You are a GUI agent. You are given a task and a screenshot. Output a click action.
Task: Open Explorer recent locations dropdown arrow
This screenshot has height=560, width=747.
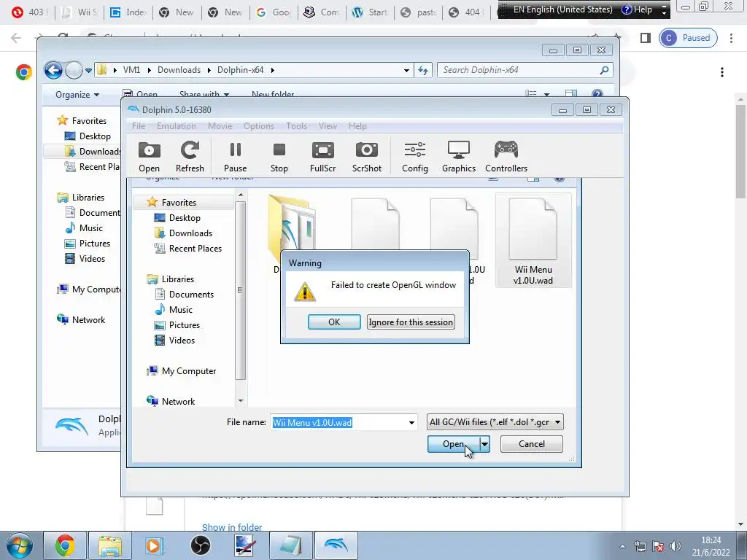[x=88, y=71]
